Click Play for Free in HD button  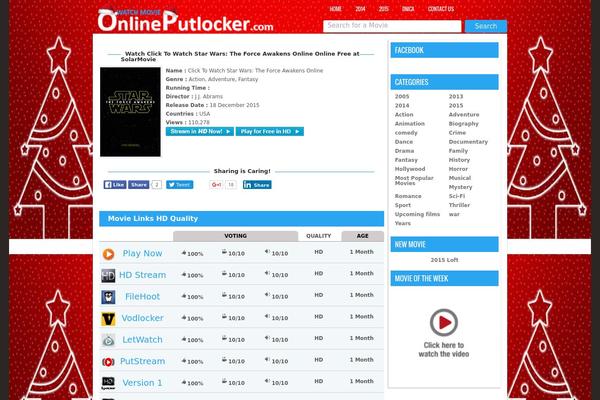(270, 131)
